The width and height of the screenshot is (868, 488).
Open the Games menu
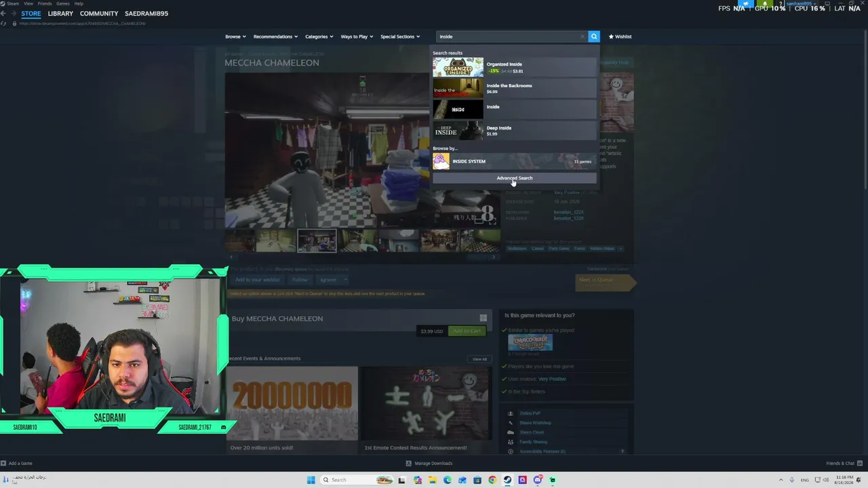coord(63,3)
